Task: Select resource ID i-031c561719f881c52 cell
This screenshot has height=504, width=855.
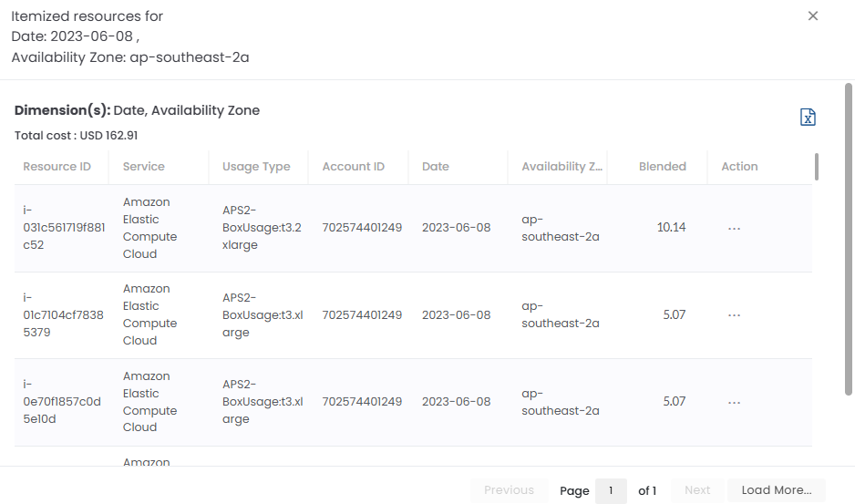Action: [64, 227]
